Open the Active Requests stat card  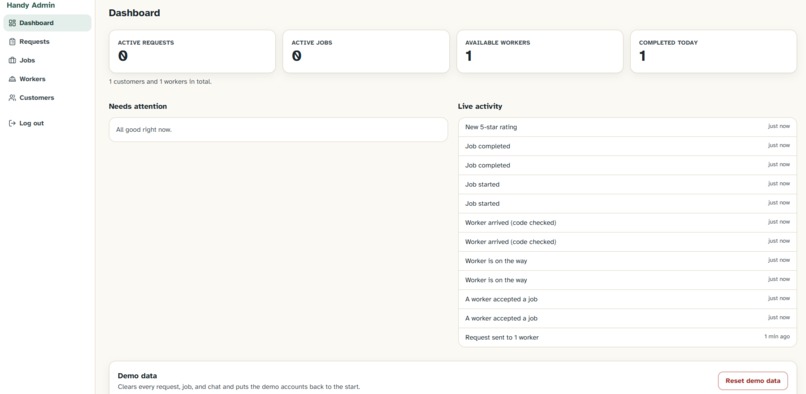point(192,51)
